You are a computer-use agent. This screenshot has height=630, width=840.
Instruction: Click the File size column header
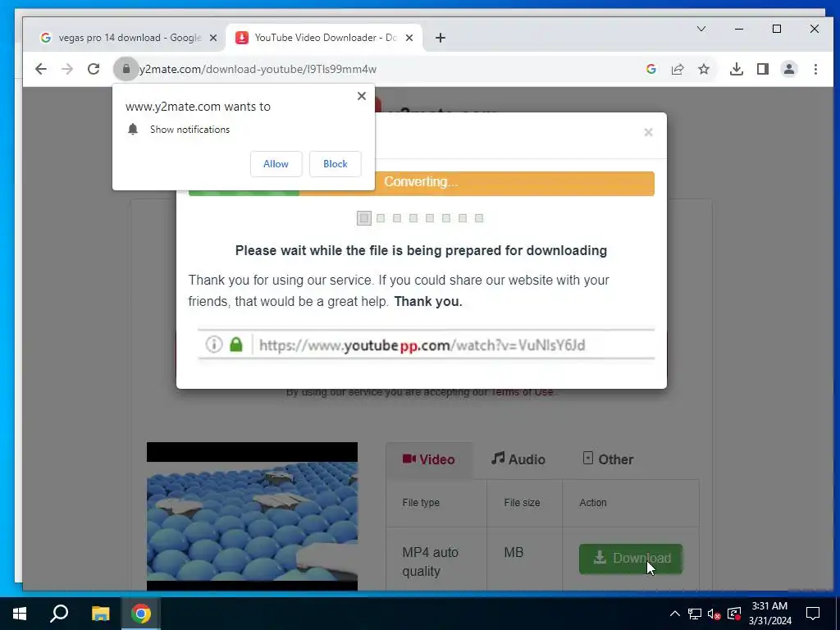(x=523, y=503)
